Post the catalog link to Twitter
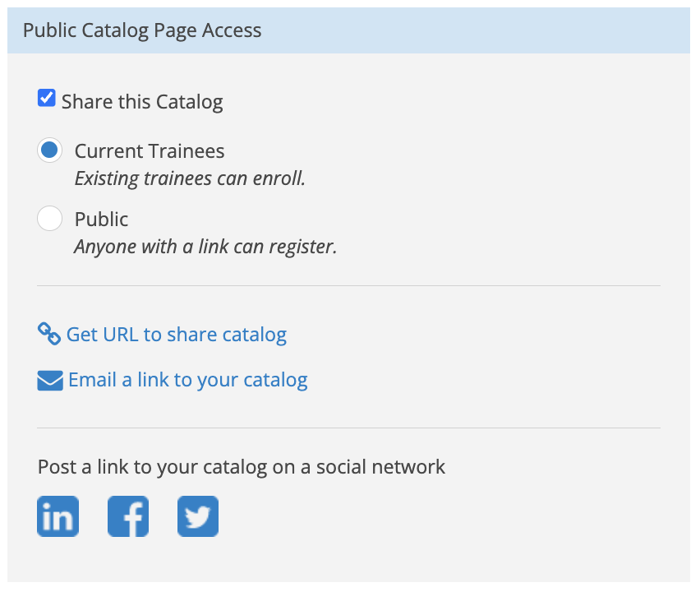 coord(198,516)
